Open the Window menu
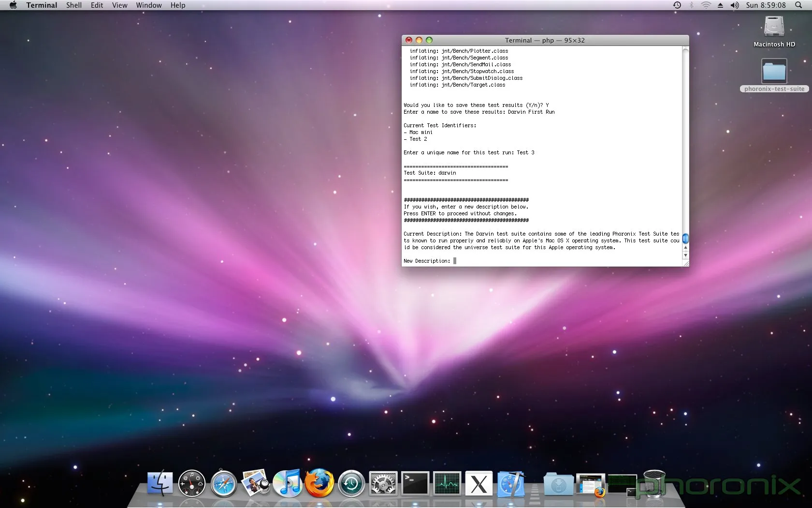 click(148, 5)
